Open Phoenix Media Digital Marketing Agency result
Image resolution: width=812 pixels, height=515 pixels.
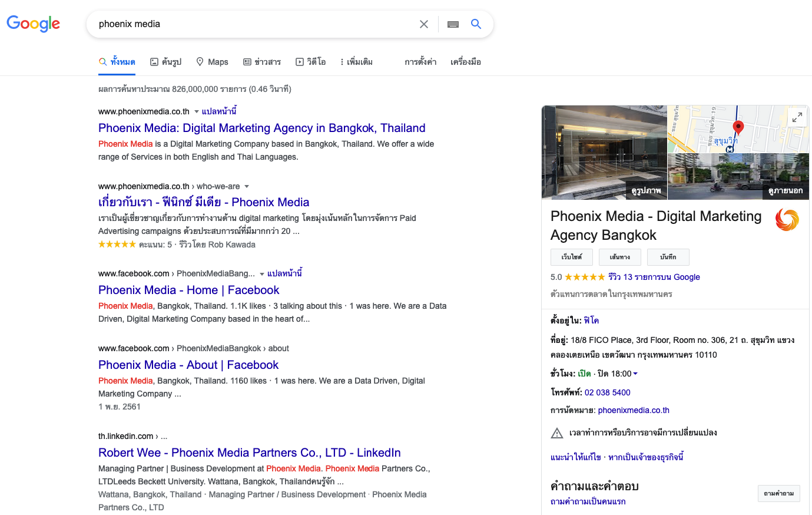pyautogui.click(x=262, y=128)
